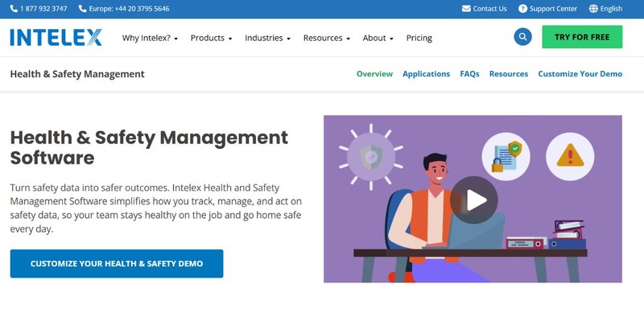Click the globe language icon
Image resolution: width=644 pixels, height=326 pixels.
[593, 9]
